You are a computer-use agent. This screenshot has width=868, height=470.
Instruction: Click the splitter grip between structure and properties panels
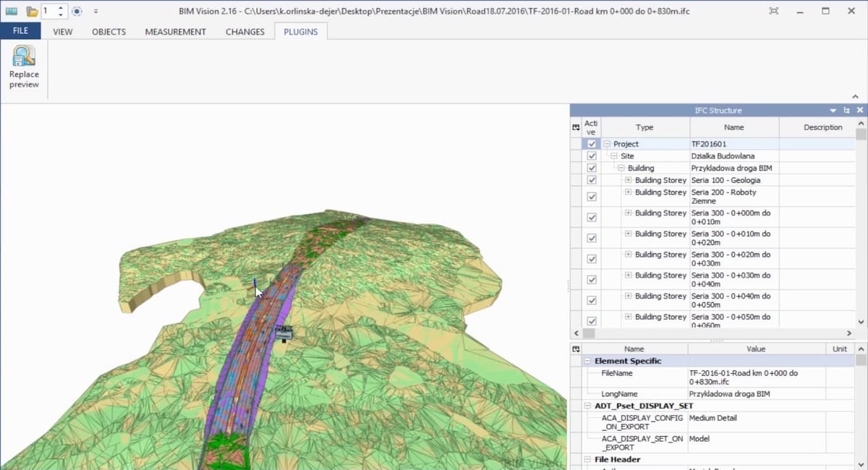click(718, 341)
